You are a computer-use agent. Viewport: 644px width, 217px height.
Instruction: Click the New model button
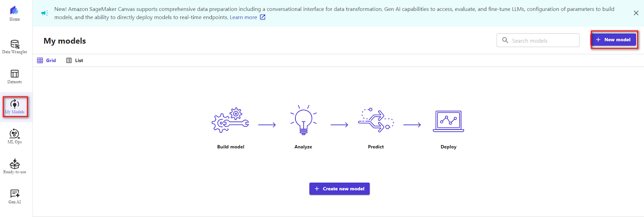614,39
